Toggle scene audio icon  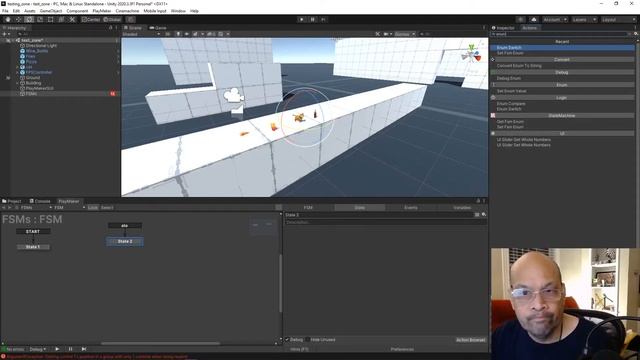[187, 34]
